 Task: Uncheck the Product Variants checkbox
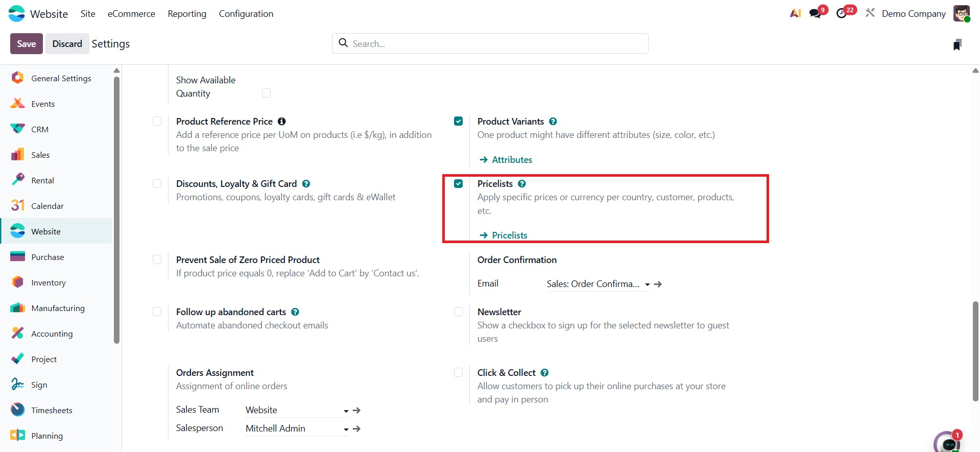tap(459, 122)
